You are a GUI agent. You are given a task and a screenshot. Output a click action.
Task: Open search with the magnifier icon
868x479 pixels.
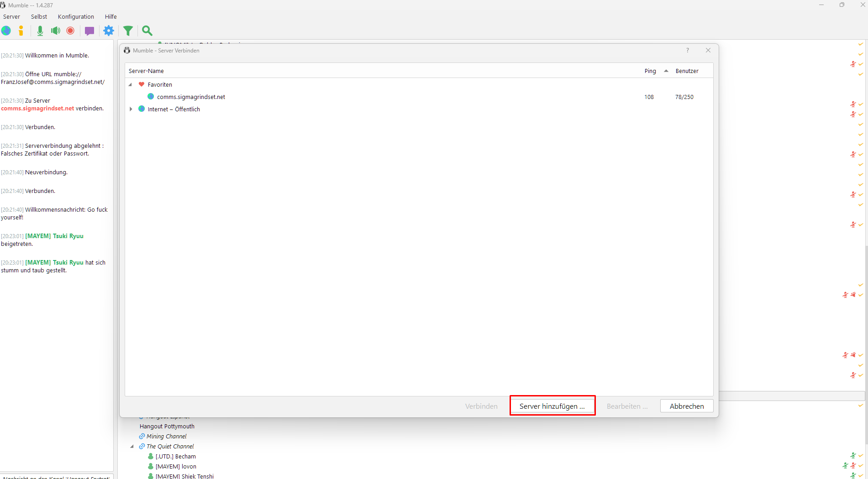(x=147, y=31)
